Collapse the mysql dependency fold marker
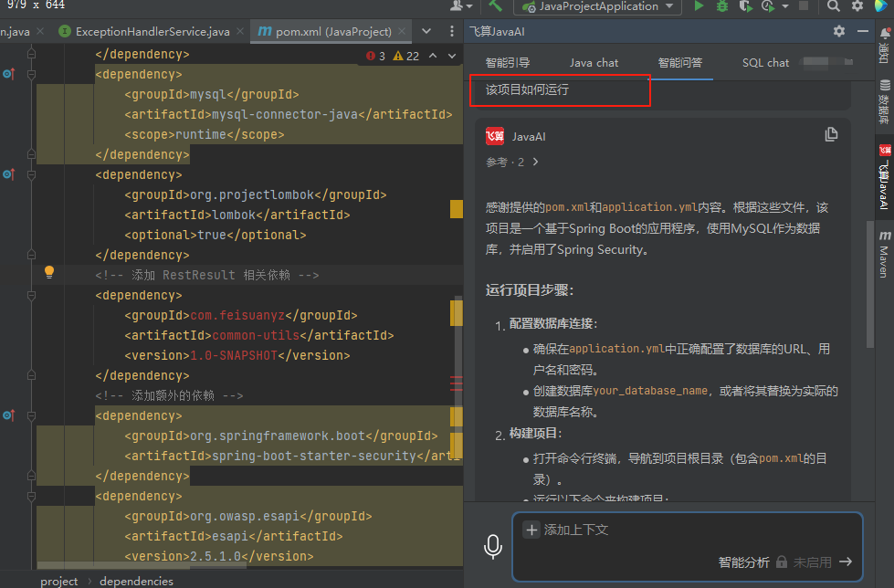This screenshot has height=588, width=894. pos(31,74)
